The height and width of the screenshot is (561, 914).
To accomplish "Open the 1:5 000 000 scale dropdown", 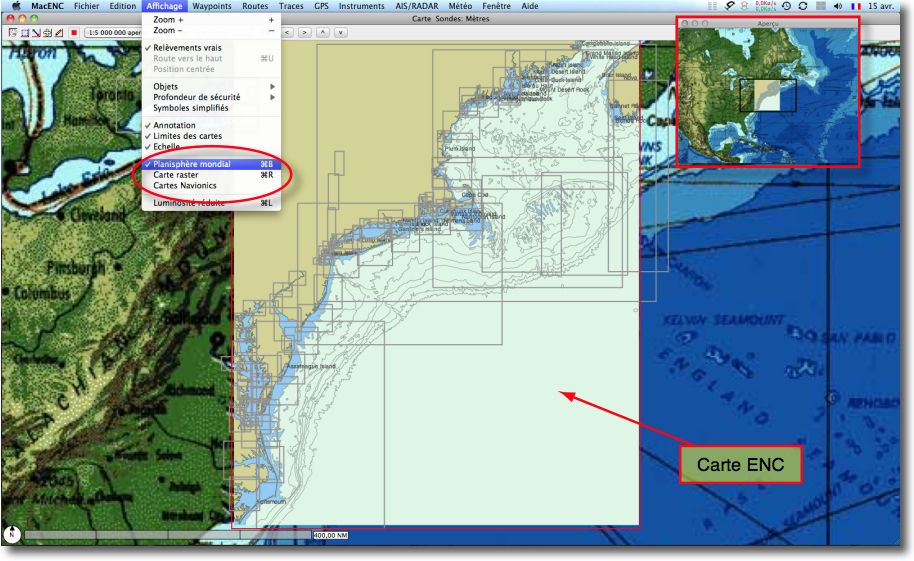I will pos(113,33).
